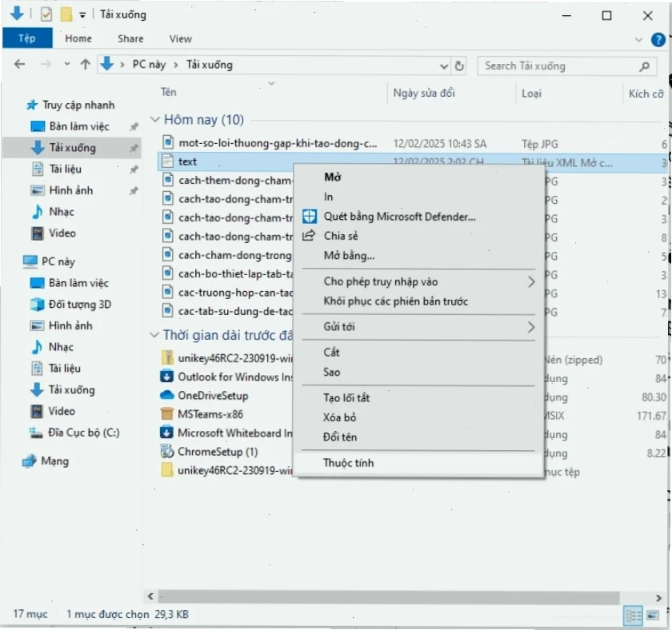Click the text file document icon

167,161
